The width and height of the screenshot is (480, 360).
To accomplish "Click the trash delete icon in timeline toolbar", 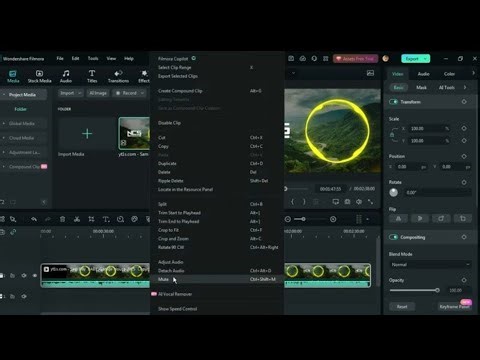I will click(x=62, y=219).
